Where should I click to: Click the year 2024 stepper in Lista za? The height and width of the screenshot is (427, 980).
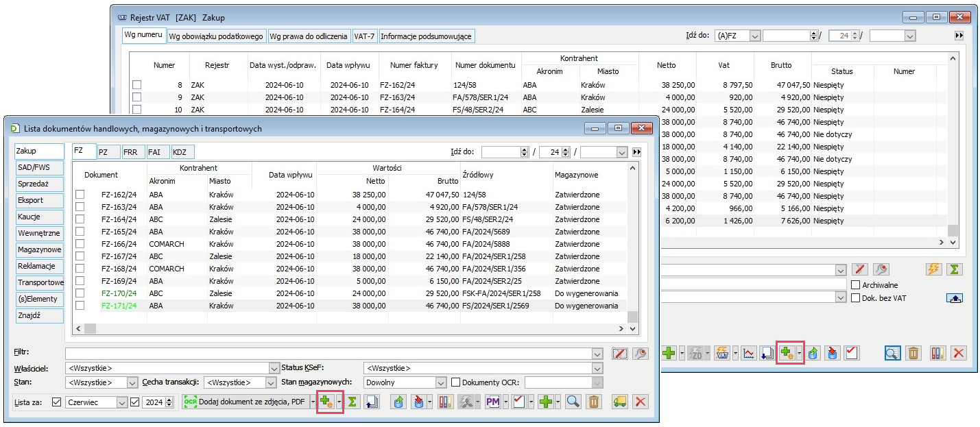pos(169,402)
